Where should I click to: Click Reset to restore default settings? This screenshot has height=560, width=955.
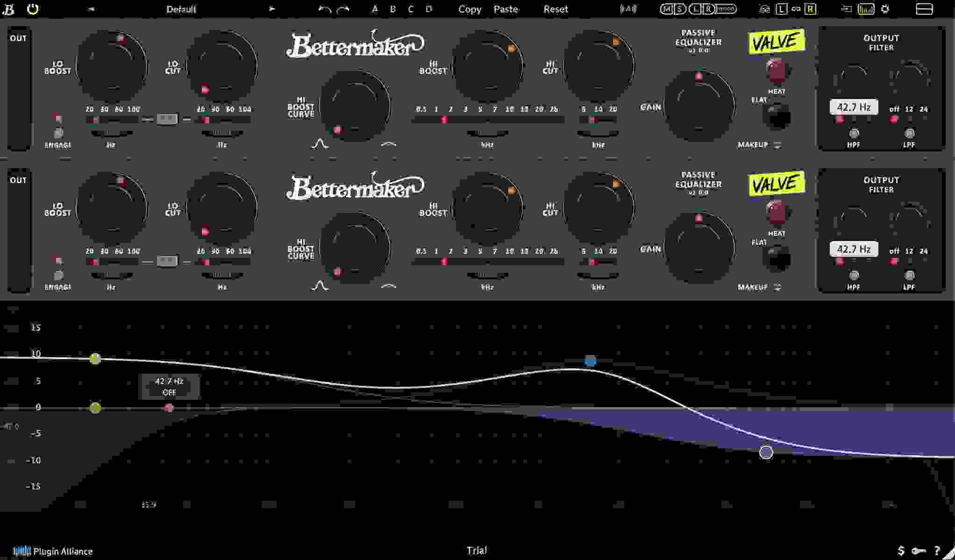tap(556, 8)
